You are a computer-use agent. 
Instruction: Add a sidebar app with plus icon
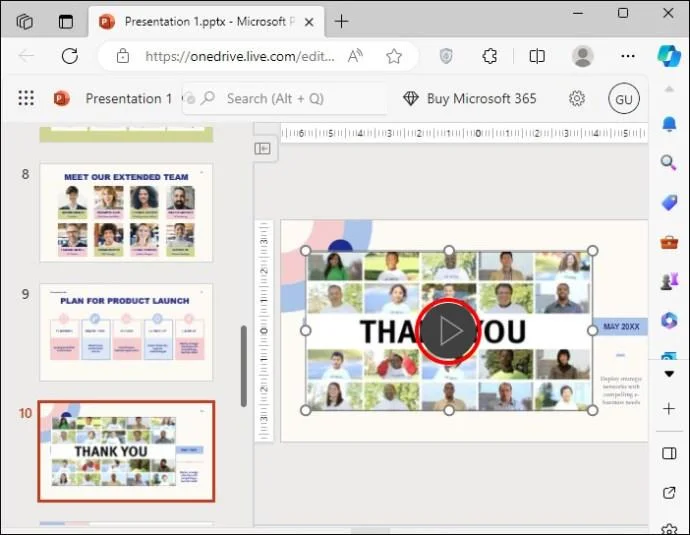pyautogui.click(x=669, y=409)
